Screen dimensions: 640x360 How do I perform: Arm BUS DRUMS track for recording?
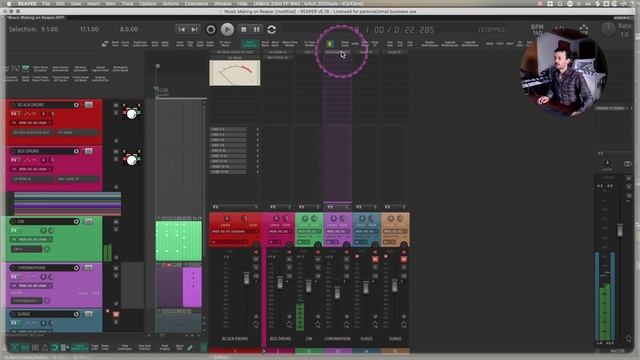13,151
